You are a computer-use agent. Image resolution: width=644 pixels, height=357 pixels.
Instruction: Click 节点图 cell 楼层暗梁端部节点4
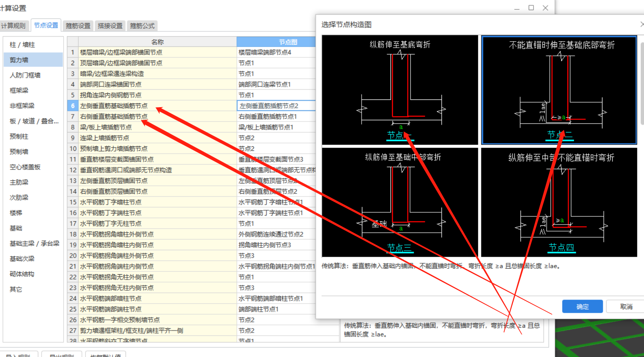coord(276,53)
